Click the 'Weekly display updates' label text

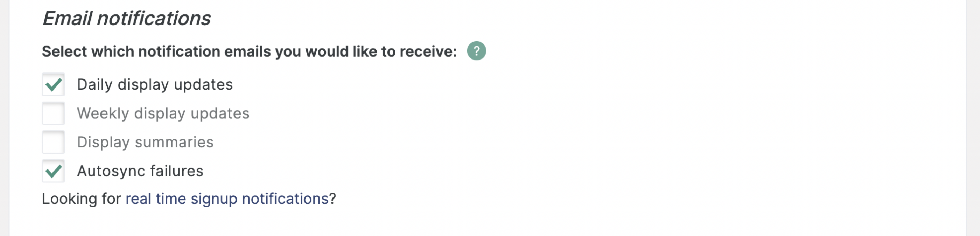pos(163,113)
